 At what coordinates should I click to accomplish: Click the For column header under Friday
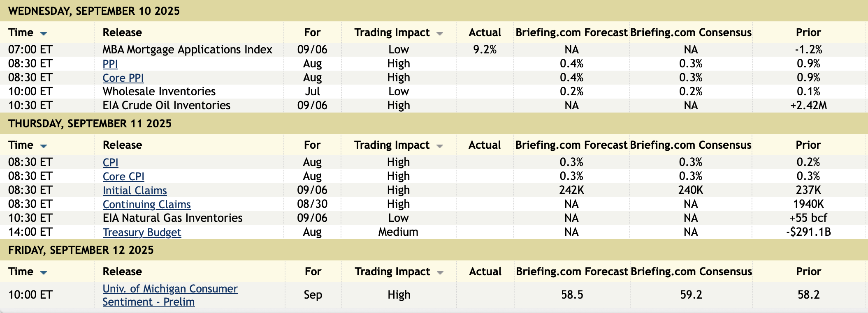pos(313,272)
